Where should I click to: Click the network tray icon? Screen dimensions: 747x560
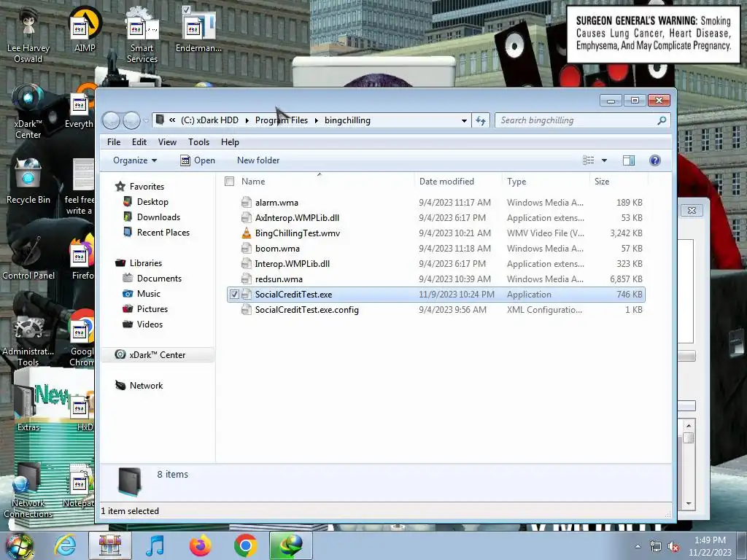tap(656, 547)
